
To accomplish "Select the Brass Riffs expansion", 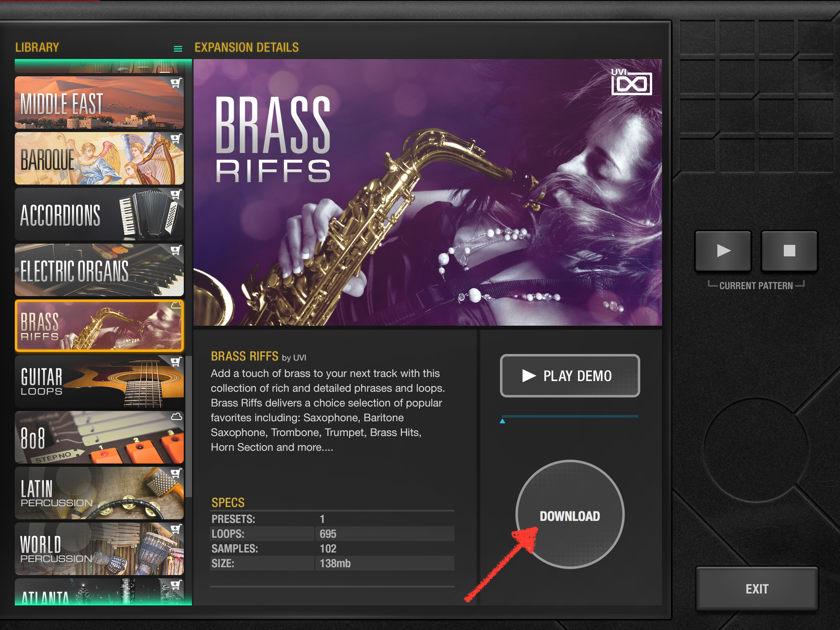I will pos(99,326).
